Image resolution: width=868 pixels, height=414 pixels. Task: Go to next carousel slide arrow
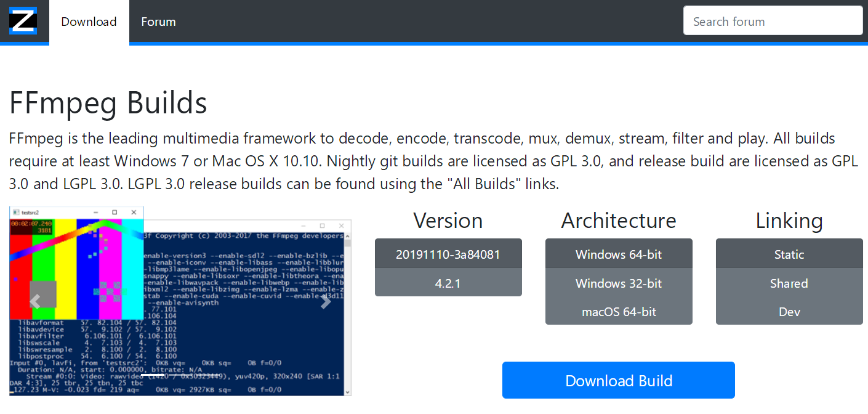326,301
